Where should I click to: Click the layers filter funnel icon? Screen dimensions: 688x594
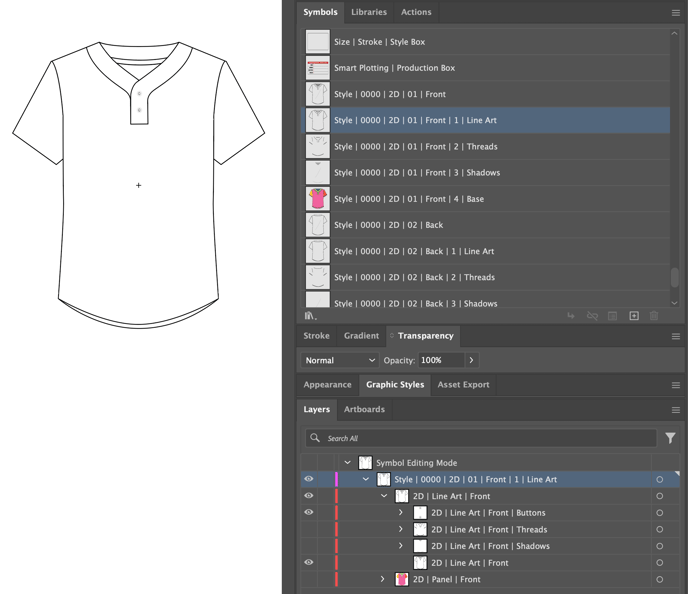670,438
